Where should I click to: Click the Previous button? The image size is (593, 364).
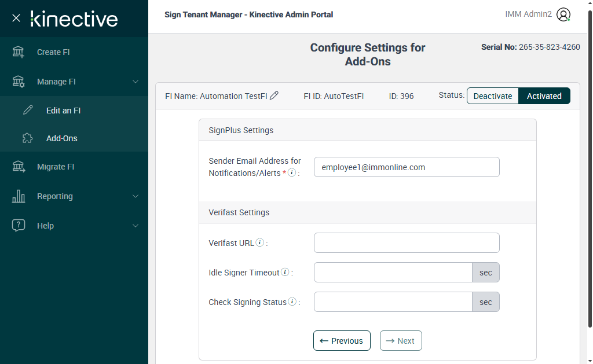point(342,341)
